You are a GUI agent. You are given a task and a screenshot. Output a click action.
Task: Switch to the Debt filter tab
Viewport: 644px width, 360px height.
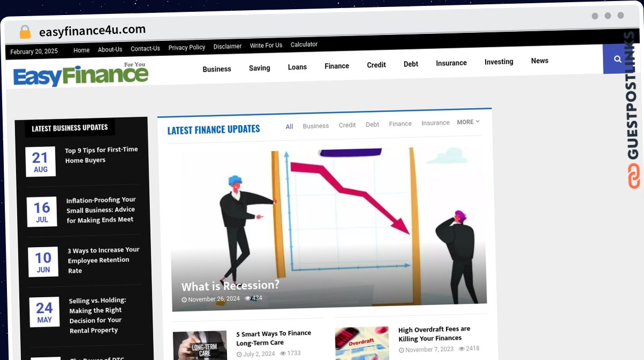372,124
